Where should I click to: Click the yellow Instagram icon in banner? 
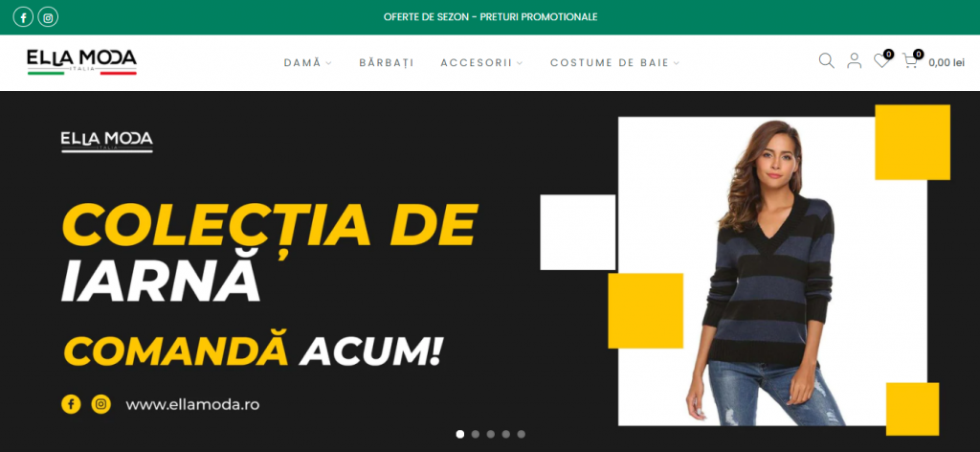click(x=101, y=404)
